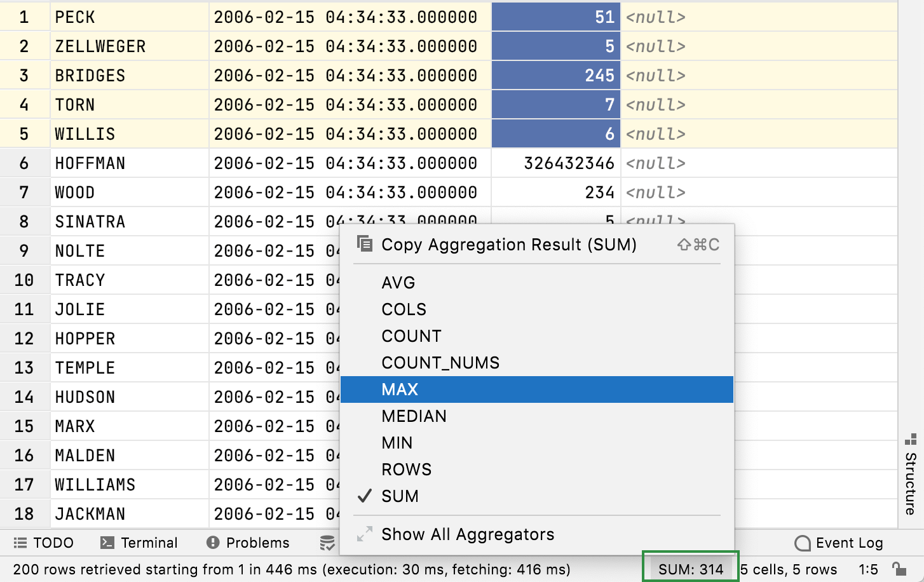Open the Problems tool window
This screenshot has height=582, width=924.
248,543
